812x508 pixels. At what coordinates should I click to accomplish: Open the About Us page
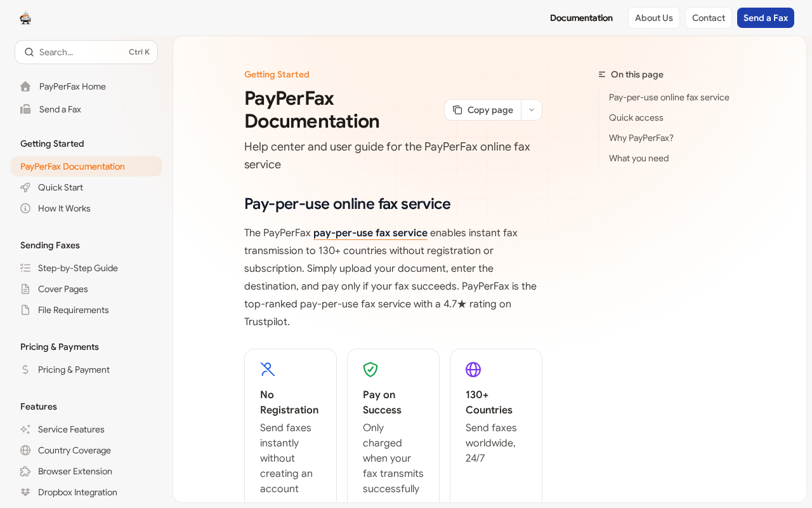tap(654, 18)
